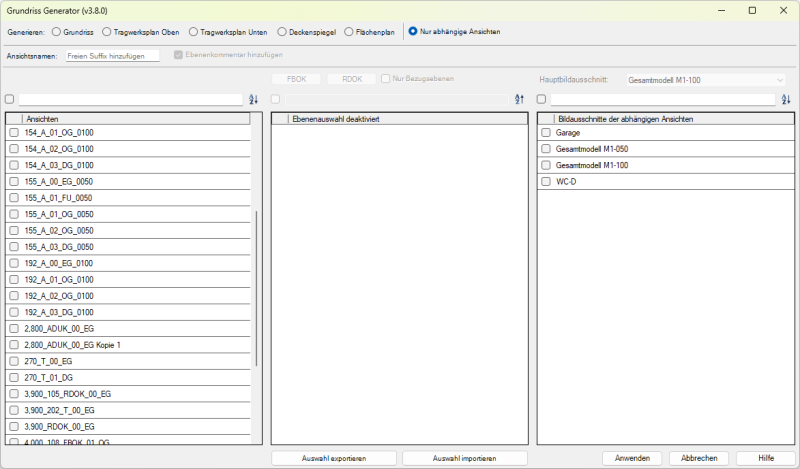Click Auswahl exportieren button

tap(334, 458)
